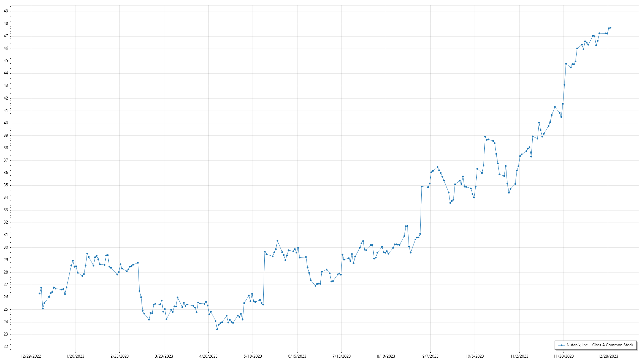This screenshot has width=644, height=362.
Task: Click the 12/29/2022 x-axis date label
Action: 31,356
